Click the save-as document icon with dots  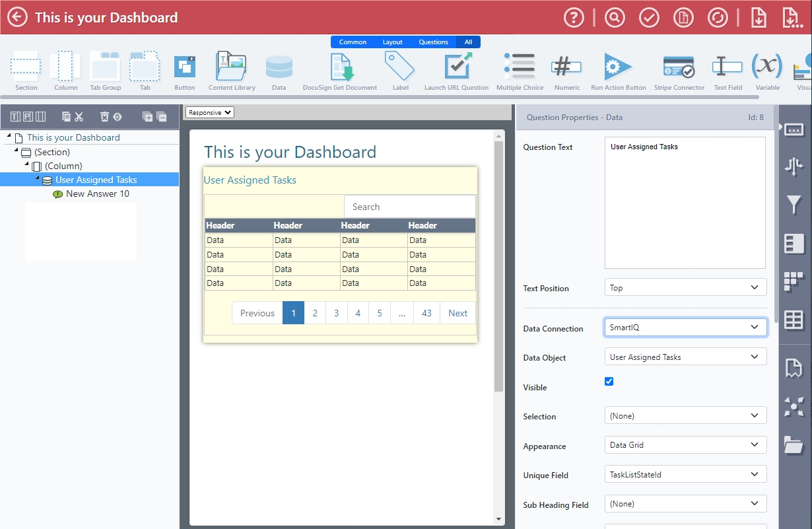(x=792, y=17)
